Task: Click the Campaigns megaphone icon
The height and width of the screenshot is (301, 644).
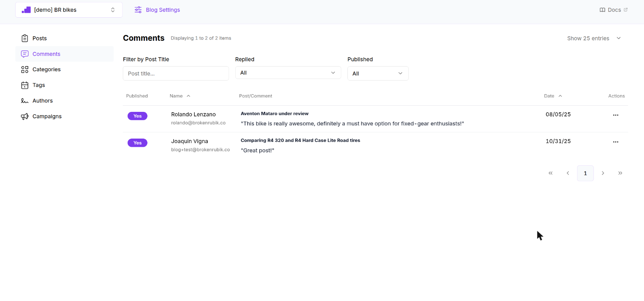Action: (25, 116)
